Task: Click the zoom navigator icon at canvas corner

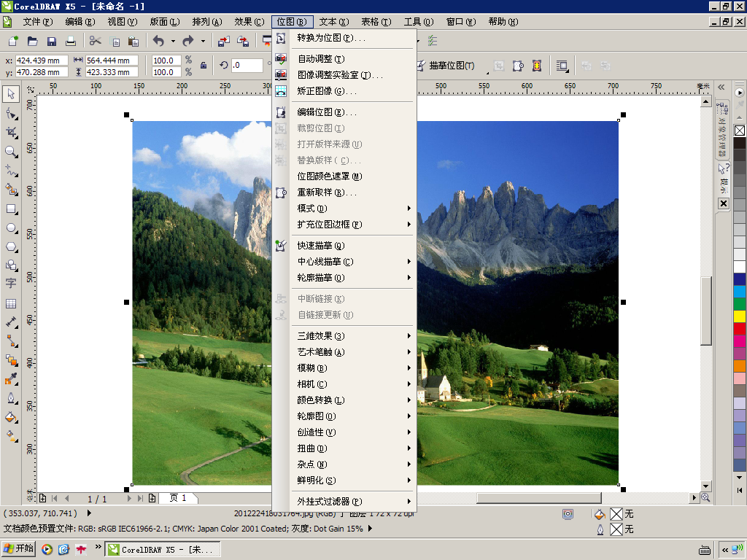Action: click(706, 497)
